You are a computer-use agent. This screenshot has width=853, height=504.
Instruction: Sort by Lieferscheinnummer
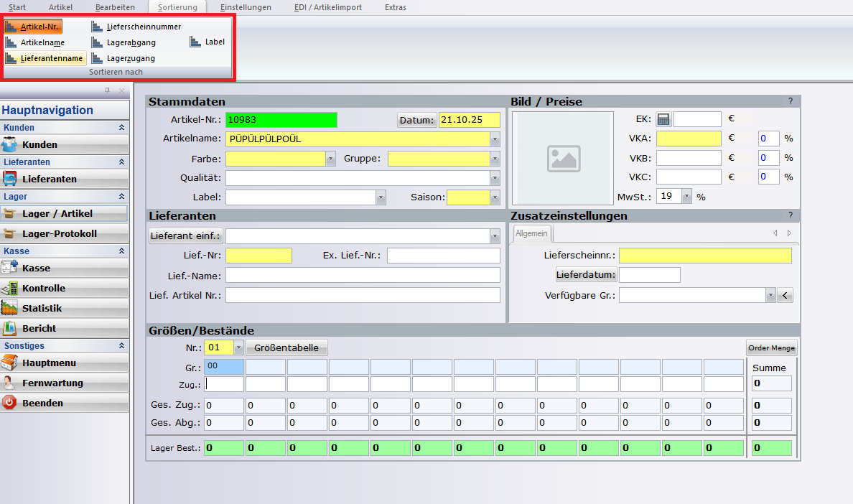click(136, 27)
